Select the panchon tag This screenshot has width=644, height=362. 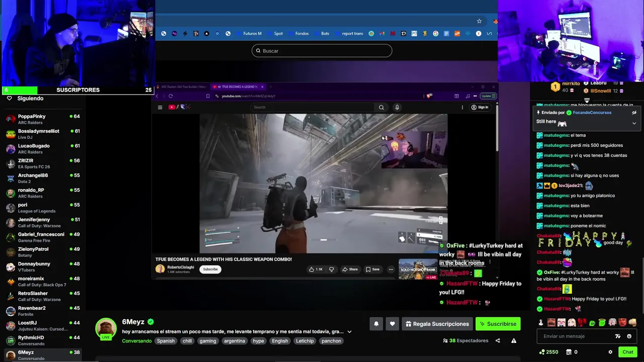(x=331, y=341)
